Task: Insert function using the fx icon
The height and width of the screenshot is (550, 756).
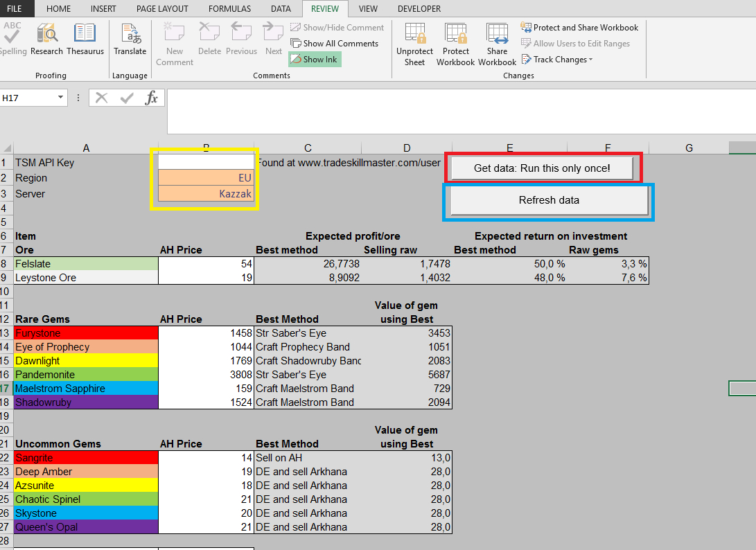Action: (x=151, y=98)
